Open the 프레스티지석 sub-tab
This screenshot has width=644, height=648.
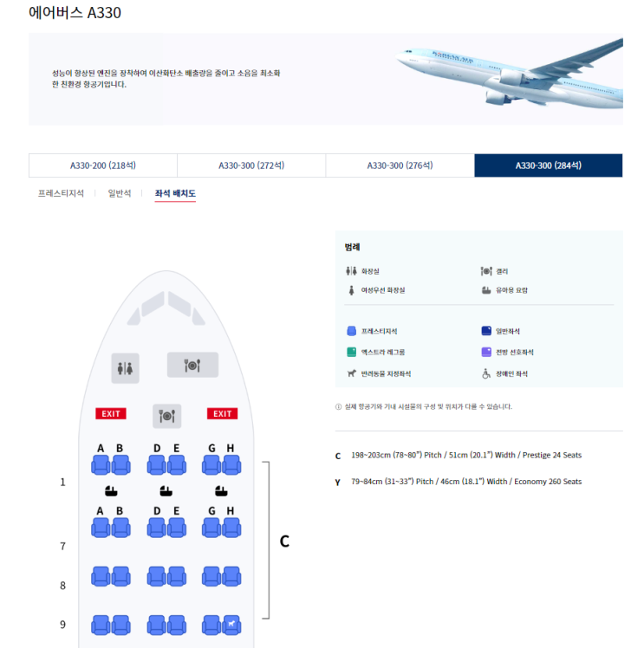(x=61, y=193)
